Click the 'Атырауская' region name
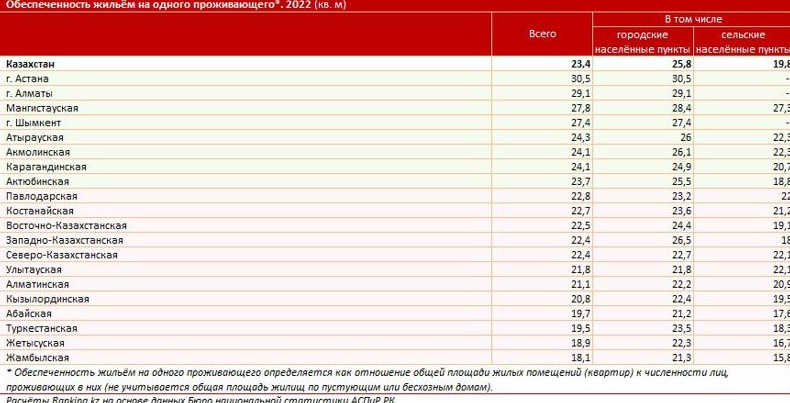 35,137
